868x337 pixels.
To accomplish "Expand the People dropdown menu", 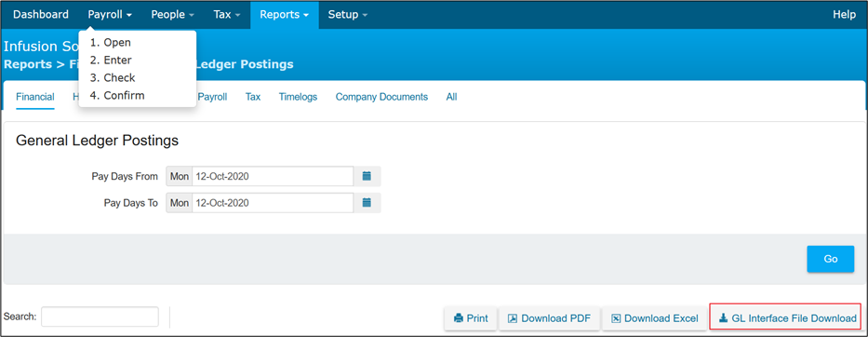I will click(x=173, y=14).
